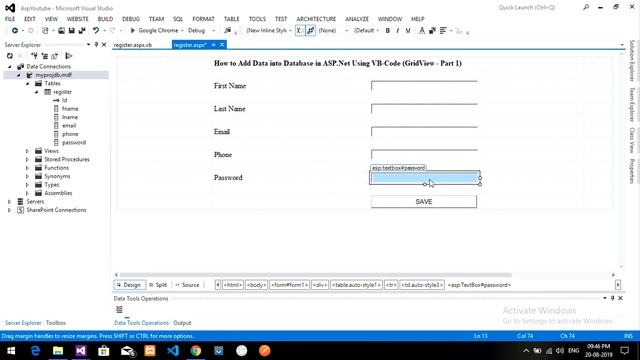Open the Properties side tab
Viewport: 640px width, 360px height.
[x=632, y=171]
